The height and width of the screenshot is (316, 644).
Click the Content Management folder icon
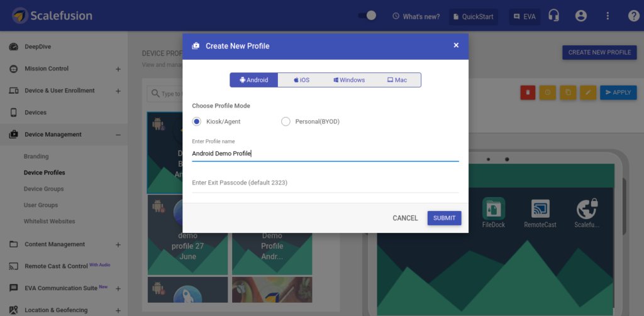tap(14, 244)
